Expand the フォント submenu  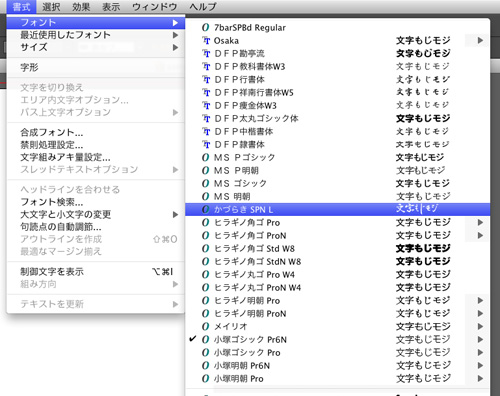pyautogui.click(x=96, y=23)
